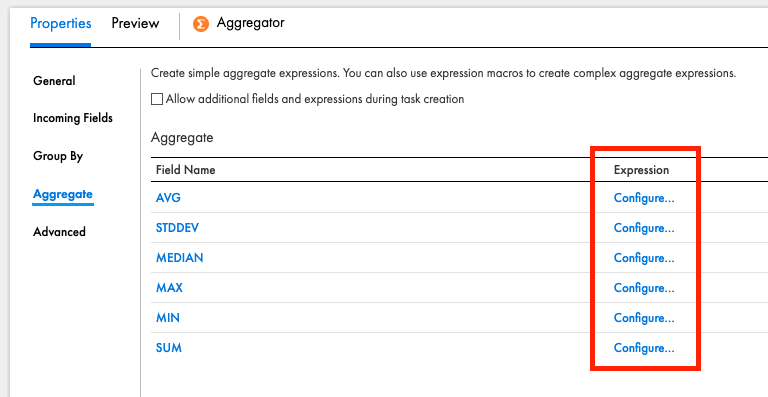768x397 pixels.
Task: Configure the MEDIAN expression
Action: (644, 257)
